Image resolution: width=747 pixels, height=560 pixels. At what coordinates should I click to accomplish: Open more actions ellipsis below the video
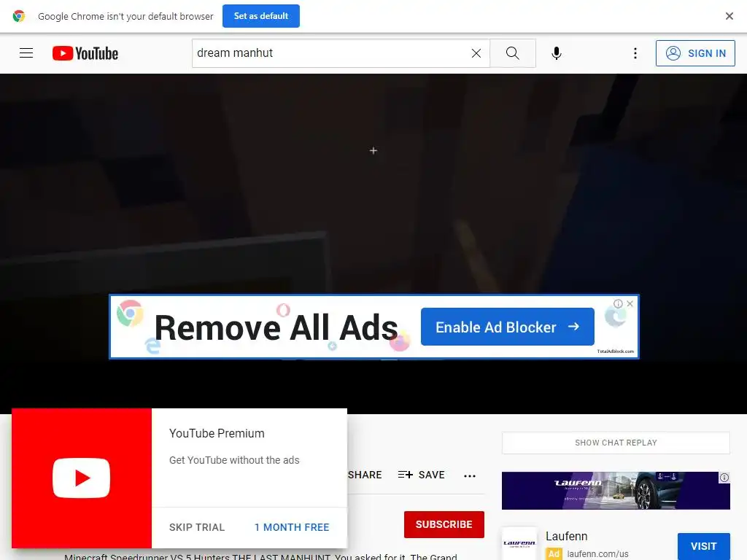tap(470, 475)
